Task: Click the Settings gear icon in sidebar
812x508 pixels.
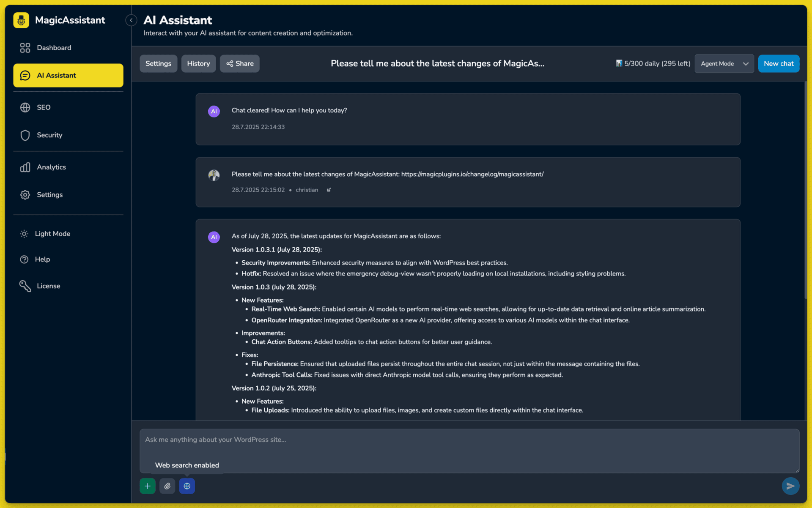Action: [x=25, y=195]
